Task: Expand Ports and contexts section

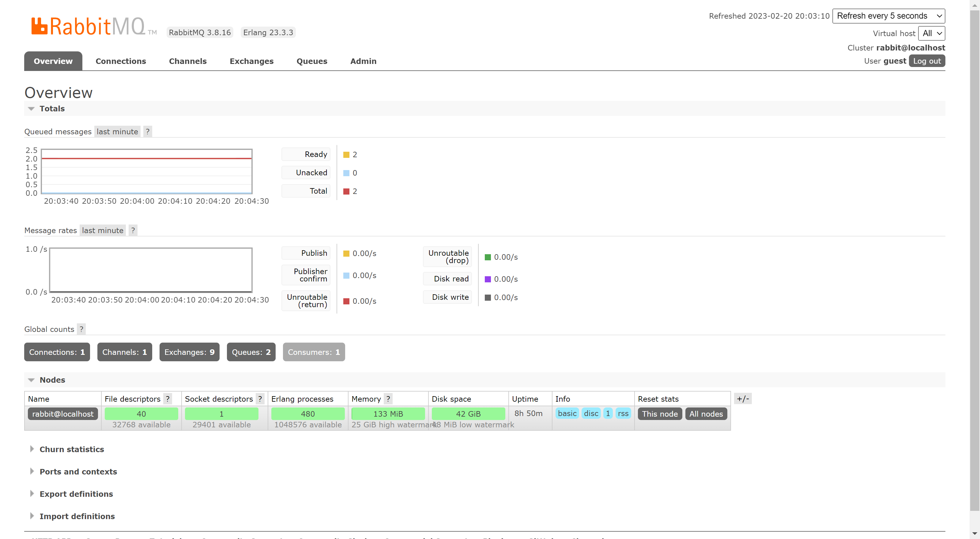Action: [78, 471]
